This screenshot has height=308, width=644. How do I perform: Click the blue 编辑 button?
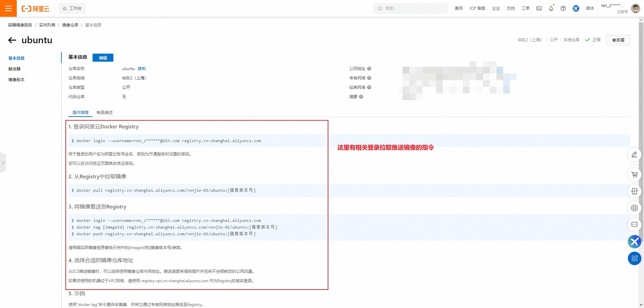pos(103,58)
